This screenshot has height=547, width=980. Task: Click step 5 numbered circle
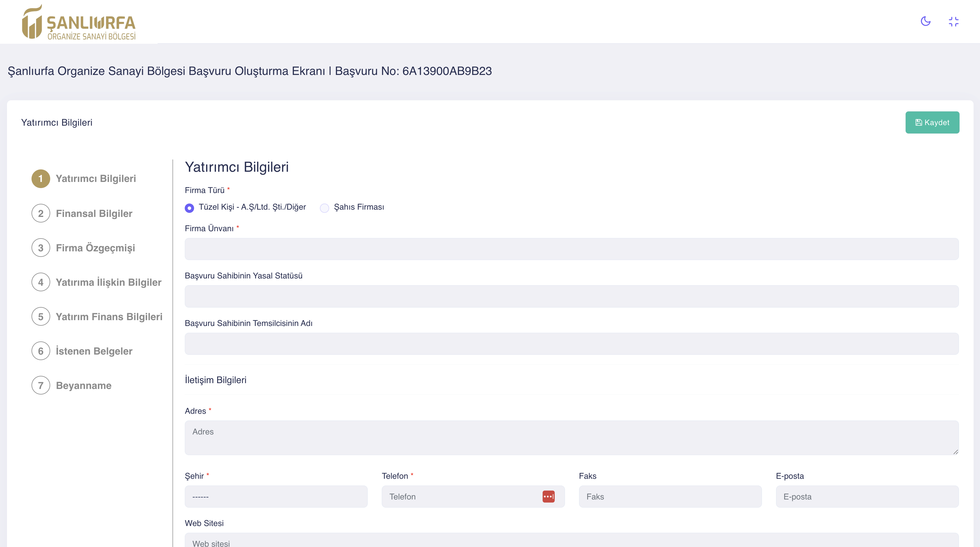pos(41,317)
